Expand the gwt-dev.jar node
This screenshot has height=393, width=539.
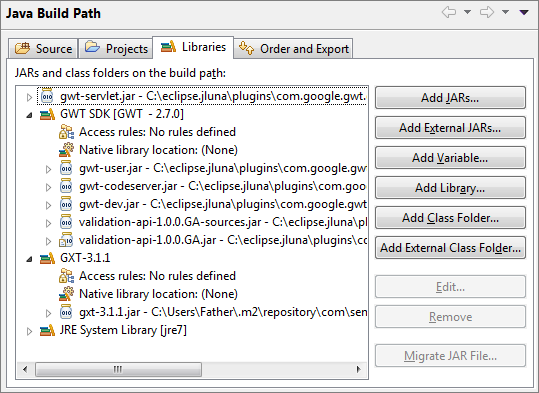pos(48,205)
